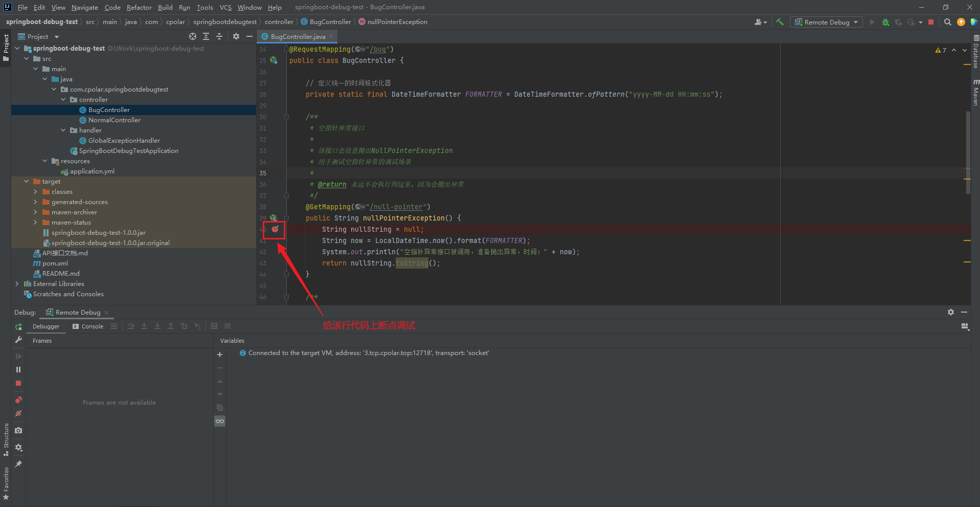980x507 pixels.
Task: Expand the classes folder under target
Action: click(35, 192)
